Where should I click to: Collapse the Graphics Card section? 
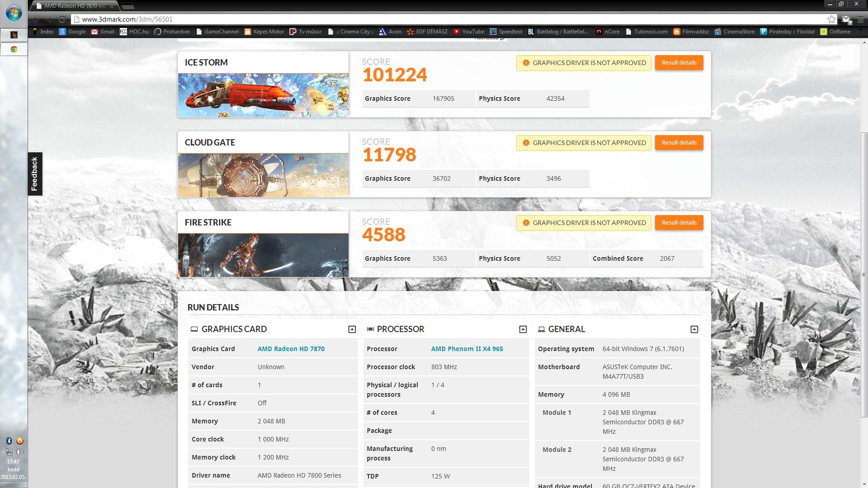[352, 329]
